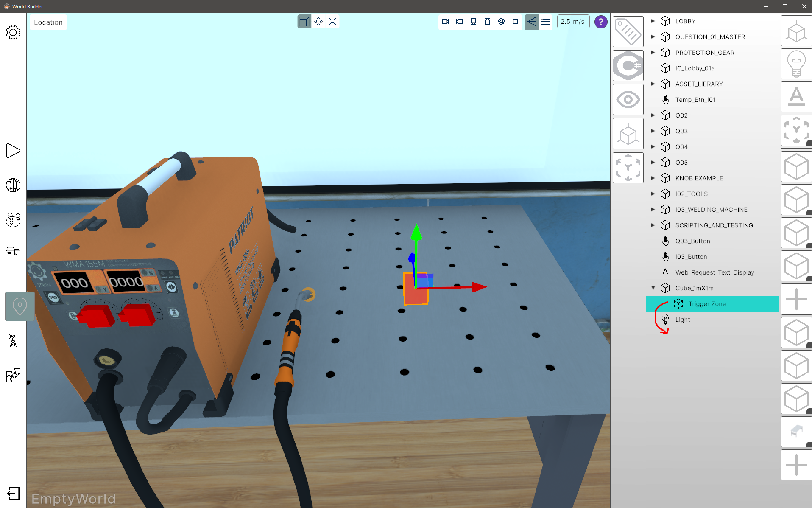This screenshot has height=508, width=812.
Task: Expand the I03_WELDING_MACHINE node
Action: click(x=653, y=210)
